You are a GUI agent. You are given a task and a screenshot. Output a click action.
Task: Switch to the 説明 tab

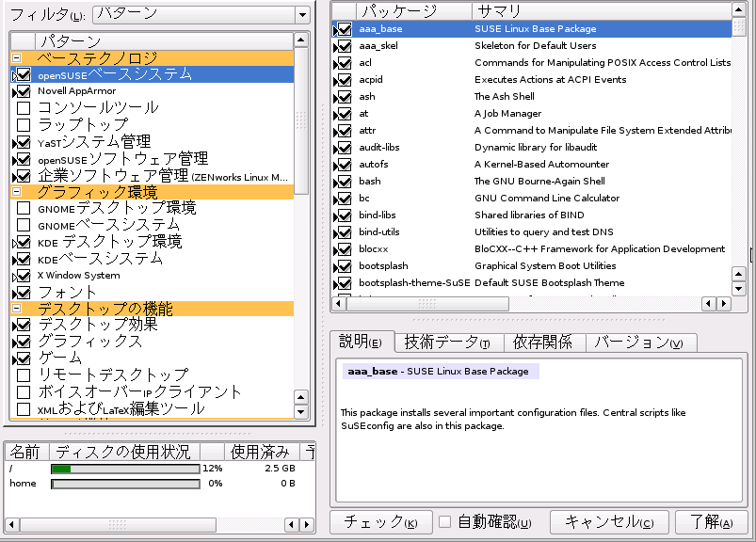(x=362, y=343)
